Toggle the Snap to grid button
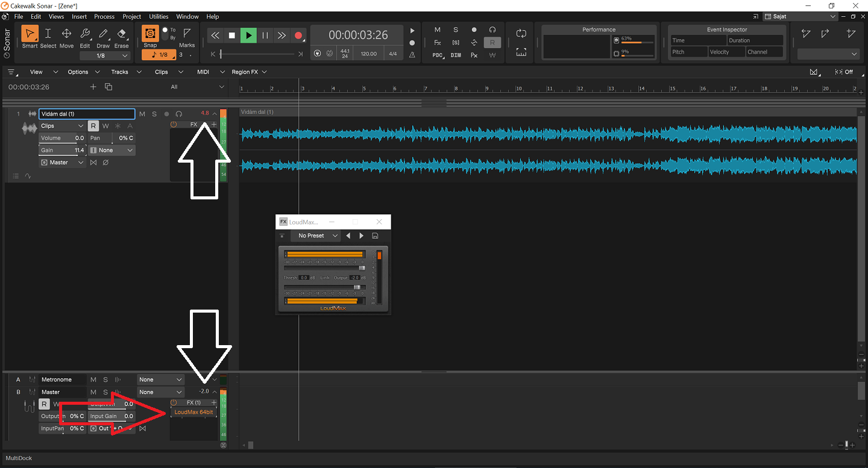 tap(150, 34)
